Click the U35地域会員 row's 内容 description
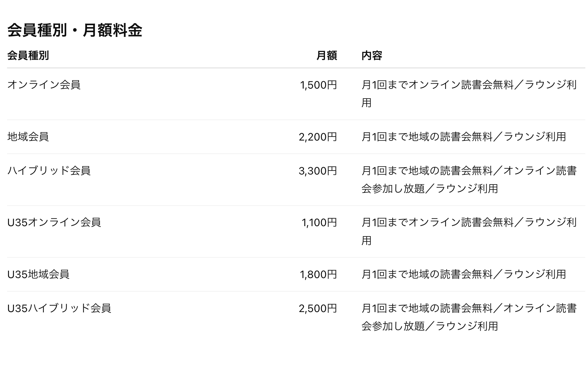This screenshot has height=367, width=588. point(464,274)
